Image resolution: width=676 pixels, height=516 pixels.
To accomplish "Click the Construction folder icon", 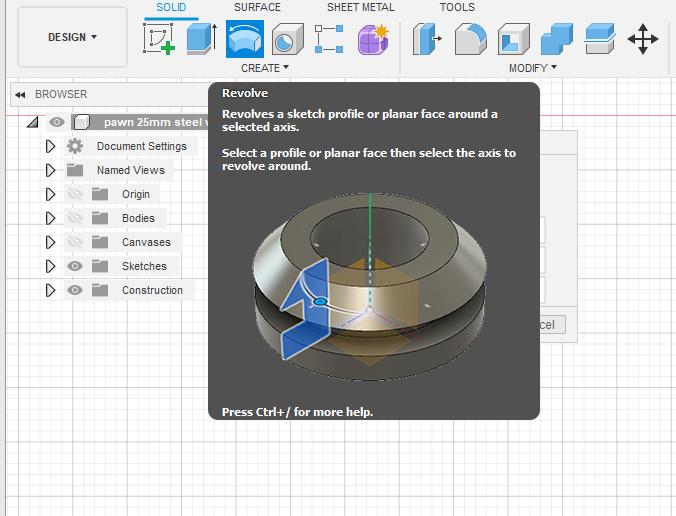I will 100,290.
